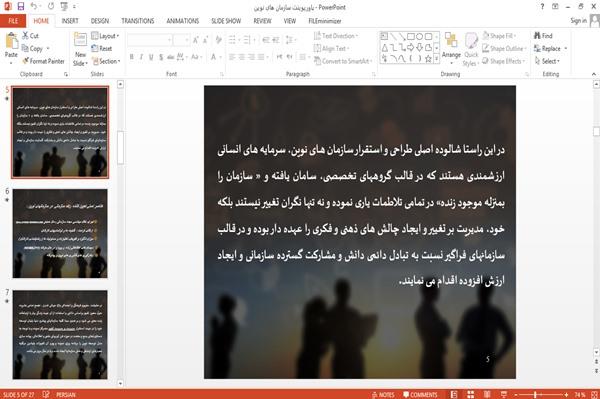The height and width of the screenshot is (399, 600).
Task: Click the Undo arrow in title bar
Action: point(34,7)
